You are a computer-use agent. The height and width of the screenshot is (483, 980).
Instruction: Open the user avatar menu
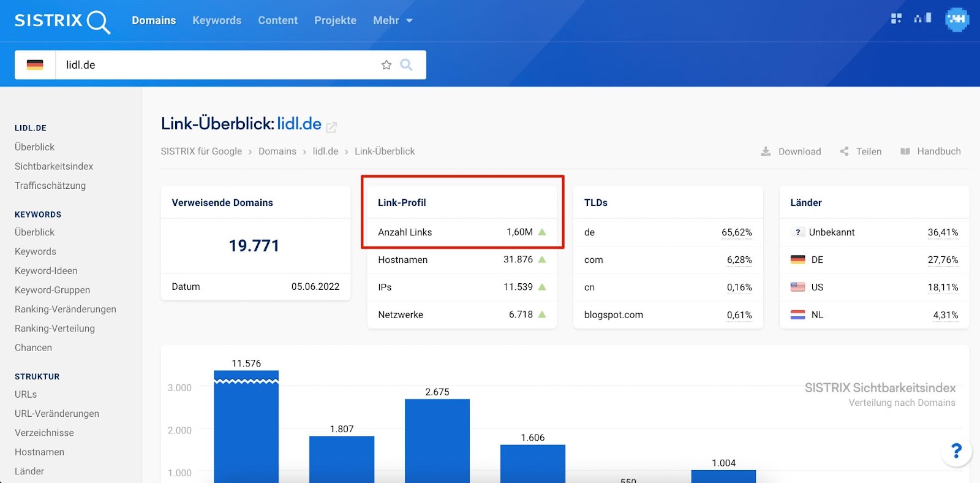pos(957,20)
